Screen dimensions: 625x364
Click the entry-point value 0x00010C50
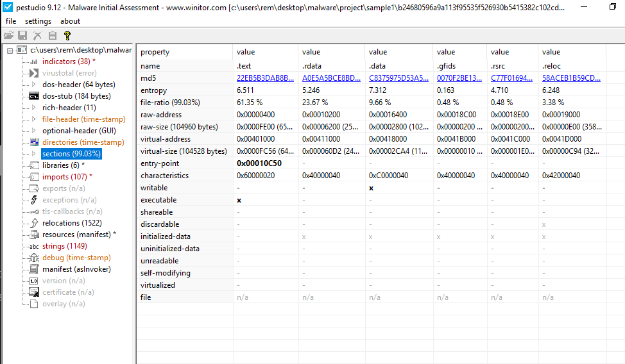[259, 163]
